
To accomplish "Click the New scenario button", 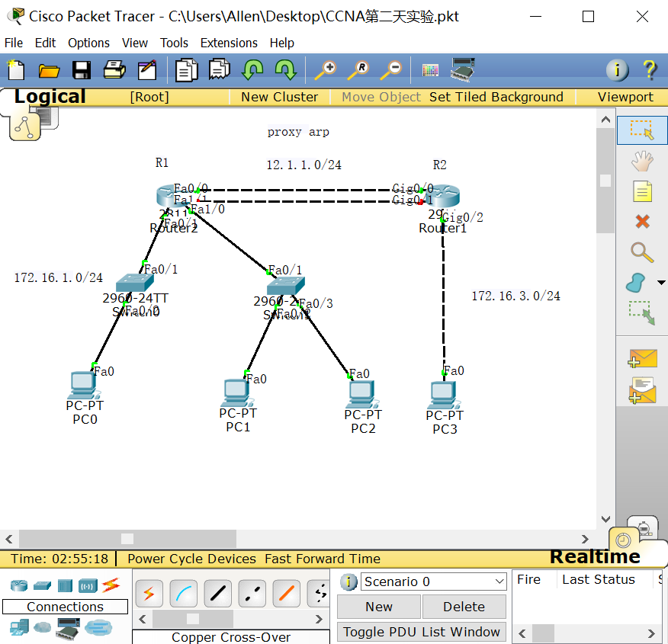I will click(379, 607).
